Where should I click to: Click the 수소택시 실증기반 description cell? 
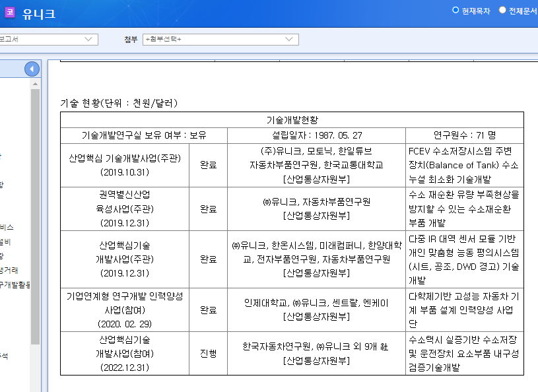click(465, 353)
